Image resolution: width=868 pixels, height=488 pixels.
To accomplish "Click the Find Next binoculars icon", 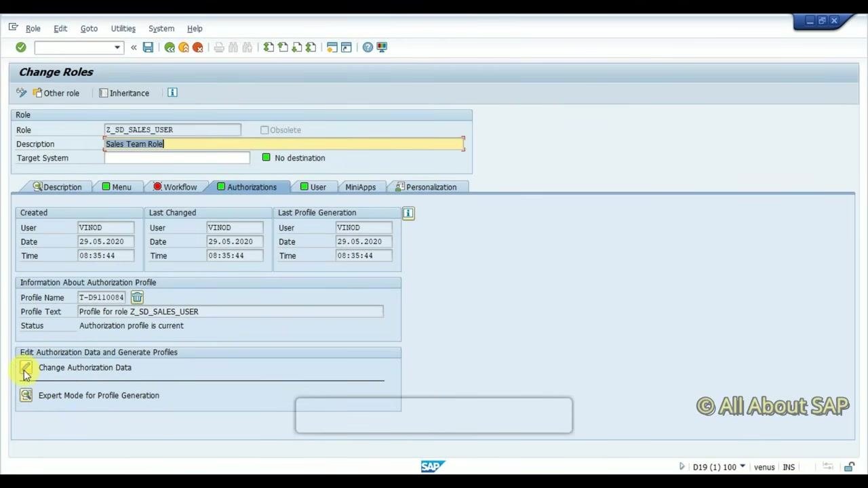I will [248, 47].
